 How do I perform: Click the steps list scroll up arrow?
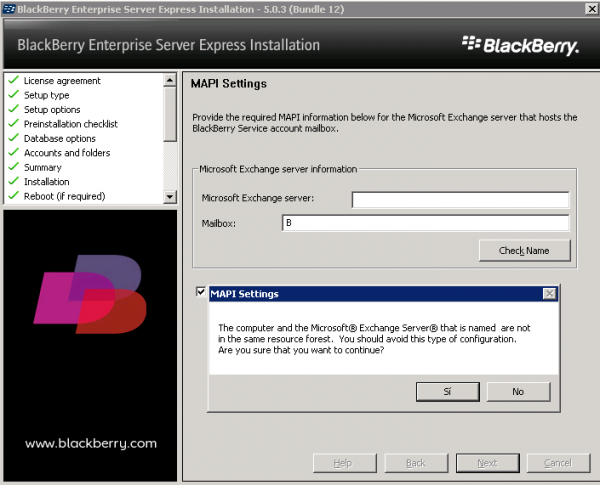170,80
